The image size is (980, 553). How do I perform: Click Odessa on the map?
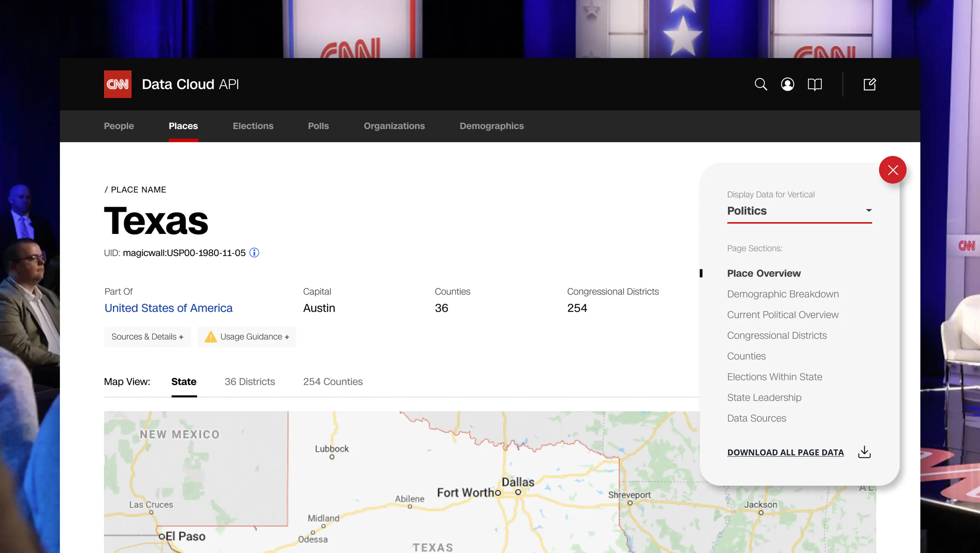pyautogui.click(x=313, y=539)
